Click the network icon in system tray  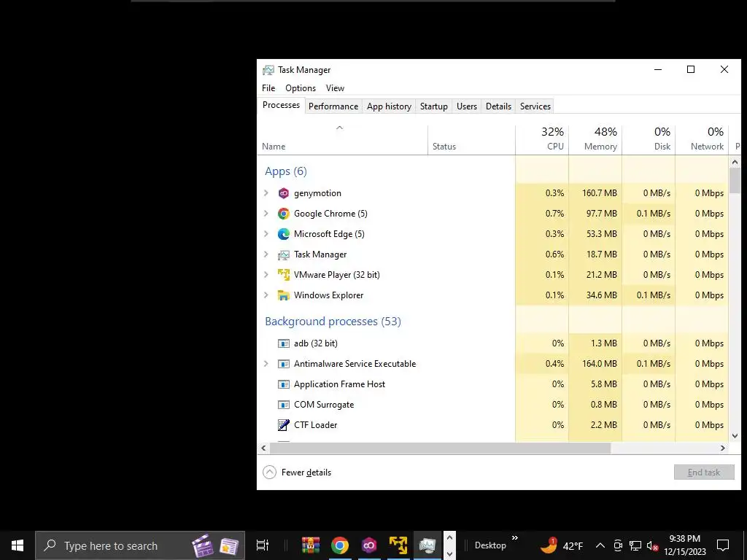click(x=635, y=545)
